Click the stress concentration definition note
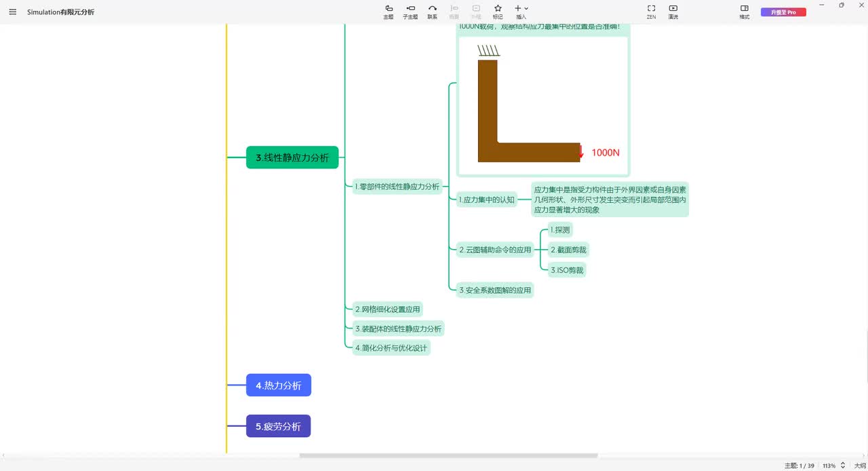Screen dimensions: 868x471 tap(610, 200)
